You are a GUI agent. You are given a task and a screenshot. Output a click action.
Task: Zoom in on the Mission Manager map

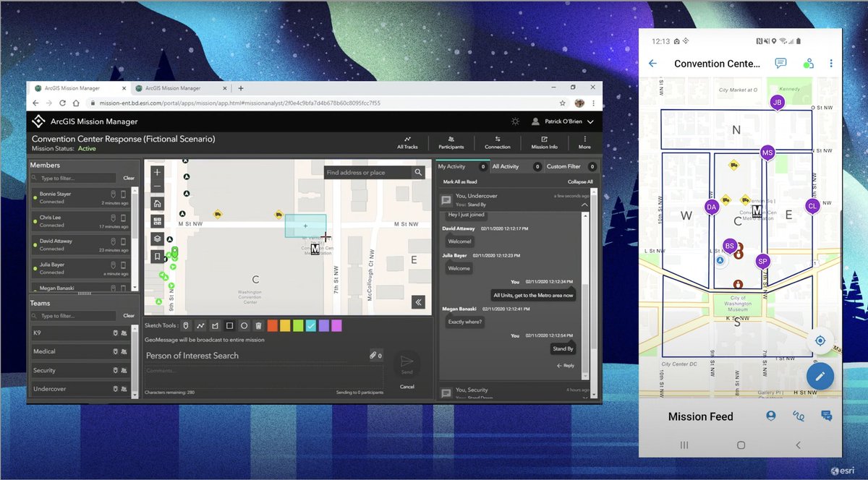tap(158, 172)
